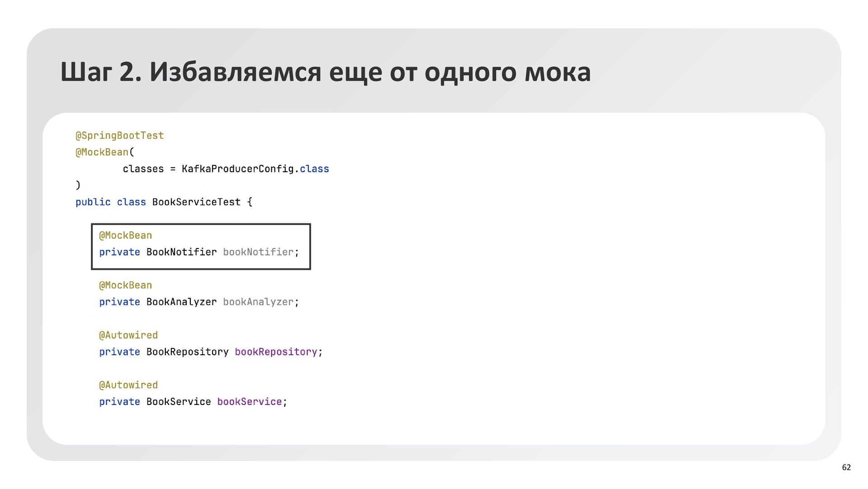Viewport: 868px width, 489px height.
Task: Click the @MockBean( annotation above the class
Action: tap(104, 152)
